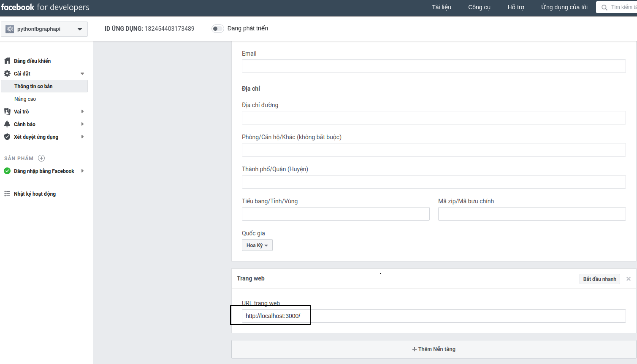Click the Thêm Nền tảng button
Viewport: 637px width, 364px height.
tap(434, 349)
